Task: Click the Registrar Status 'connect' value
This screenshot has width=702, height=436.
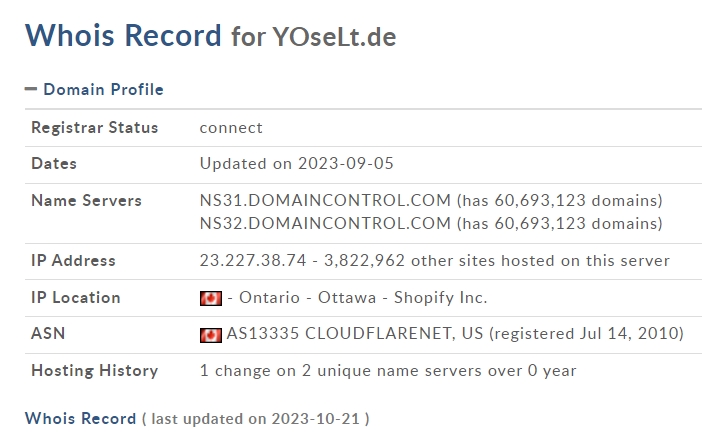Action: (231, 128)
